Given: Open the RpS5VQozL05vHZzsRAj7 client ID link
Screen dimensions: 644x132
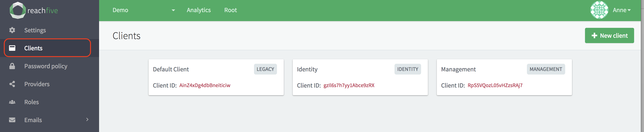Looking at the screenshot, I should [495, 85].
